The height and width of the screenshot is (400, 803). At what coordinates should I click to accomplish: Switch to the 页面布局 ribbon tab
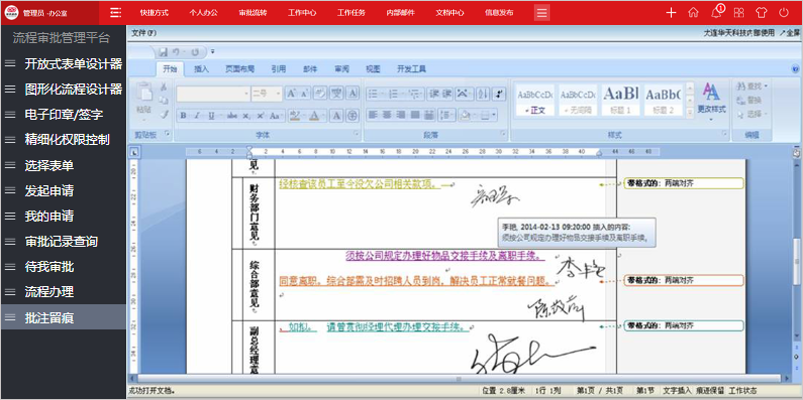pyautogui.click(x=240, y=69)
